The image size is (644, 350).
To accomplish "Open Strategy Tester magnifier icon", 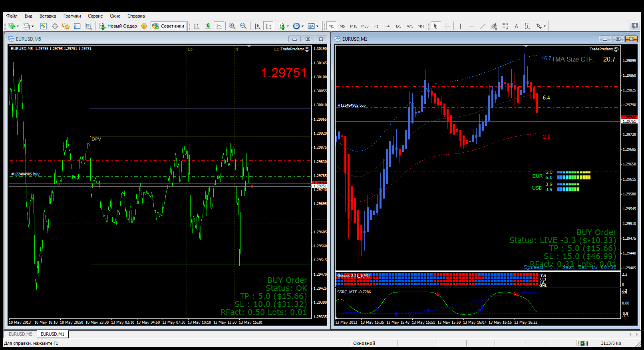I will [x=88, y=26].
